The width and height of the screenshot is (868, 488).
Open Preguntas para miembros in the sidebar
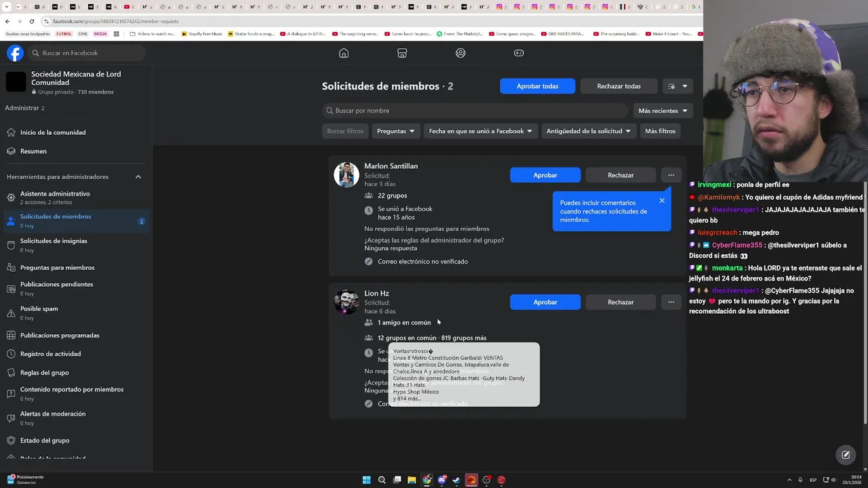coord(76,267)
